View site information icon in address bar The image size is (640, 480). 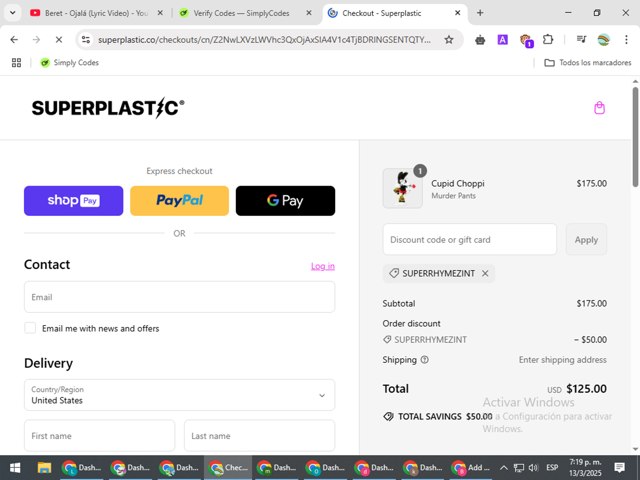86,40
